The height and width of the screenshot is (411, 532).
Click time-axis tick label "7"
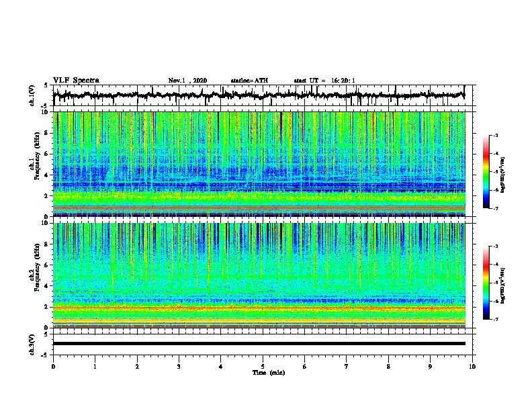[347, 367]
